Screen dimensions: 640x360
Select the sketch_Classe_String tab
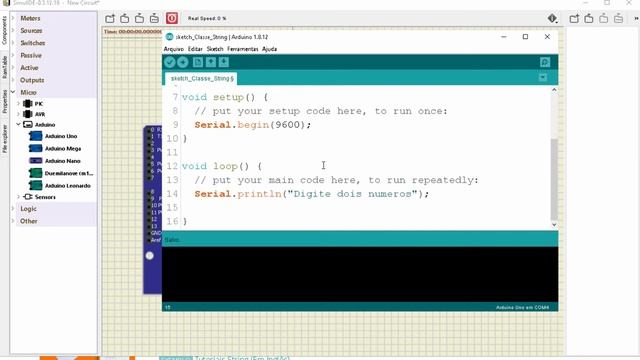point(202,78)
